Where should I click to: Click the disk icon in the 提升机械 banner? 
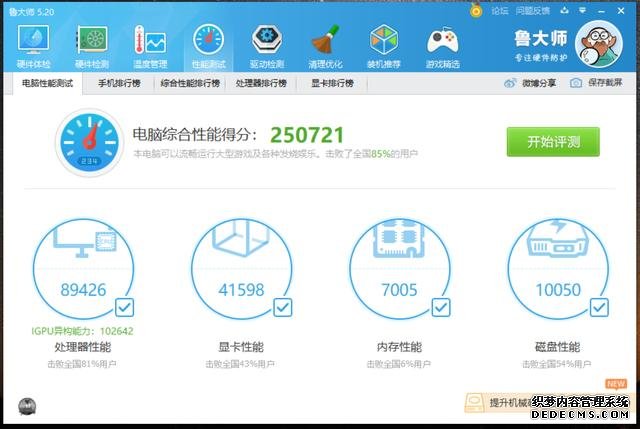click(474, 402)
